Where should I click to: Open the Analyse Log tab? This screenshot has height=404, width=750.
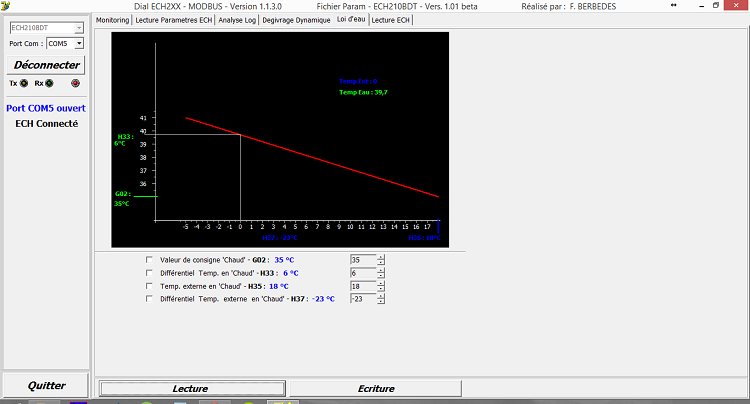point(237,20)
